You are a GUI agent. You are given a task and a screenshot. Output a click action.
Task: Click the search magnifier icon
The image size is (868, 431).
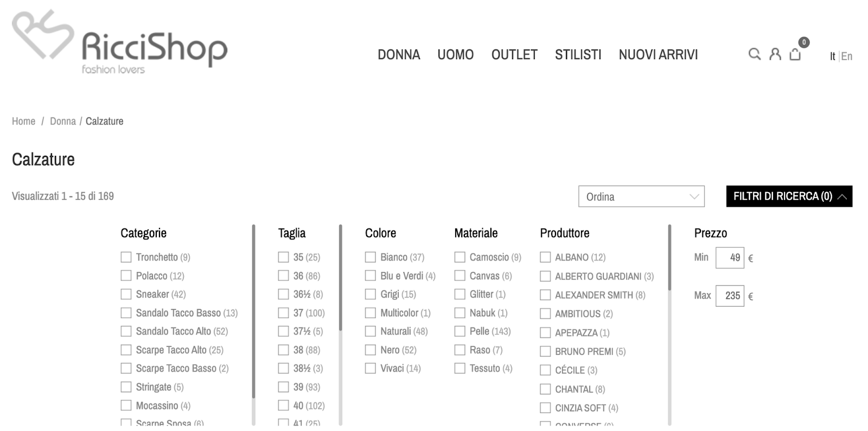754,54
